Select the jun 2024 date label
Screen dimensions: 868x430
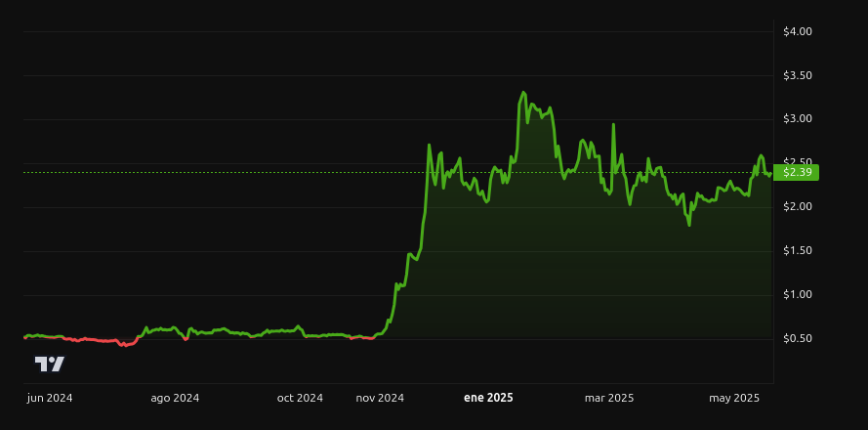click(x=50, y=398)
